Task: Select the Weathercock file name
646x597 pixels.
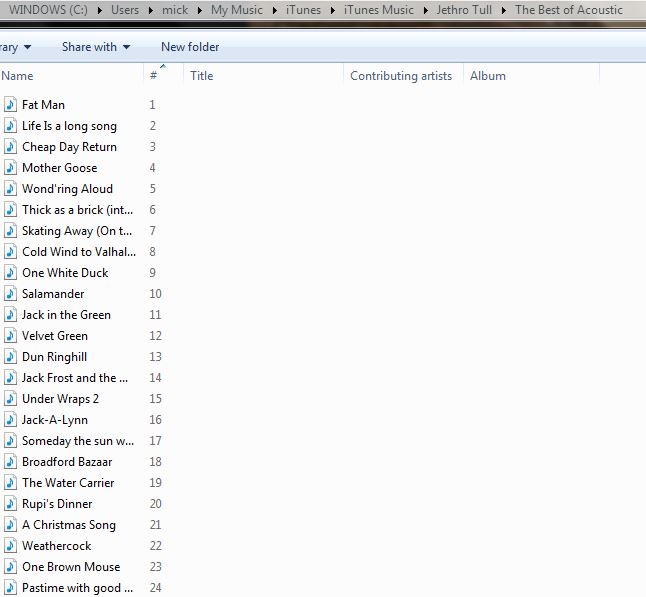Action: [56, 546]
